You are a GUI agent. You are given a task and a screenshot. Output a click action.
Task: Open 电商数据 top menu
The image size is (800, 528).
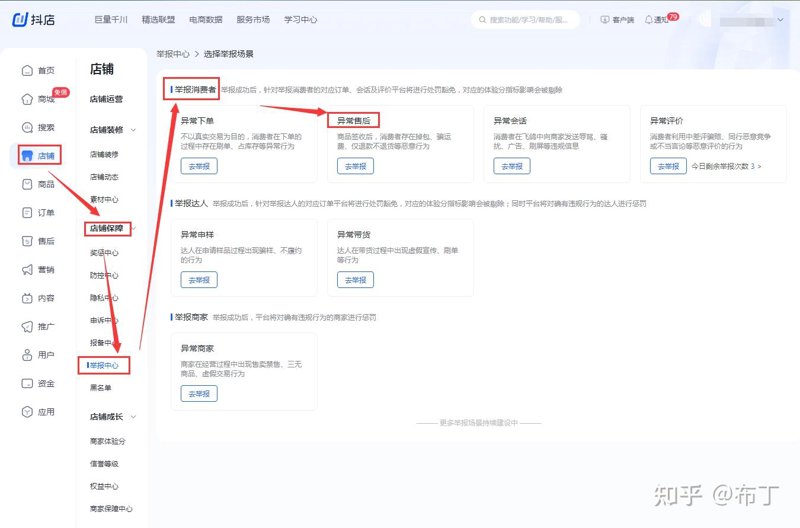pos(206,19)
